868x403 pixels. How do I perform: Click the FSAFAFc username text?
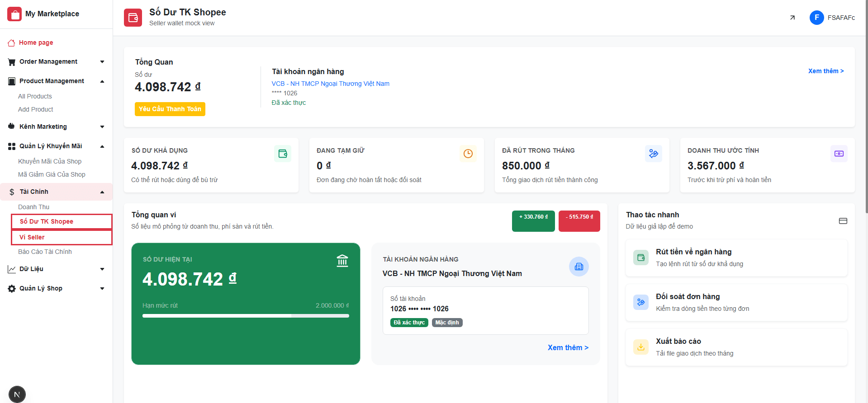[x=841, y=18]
